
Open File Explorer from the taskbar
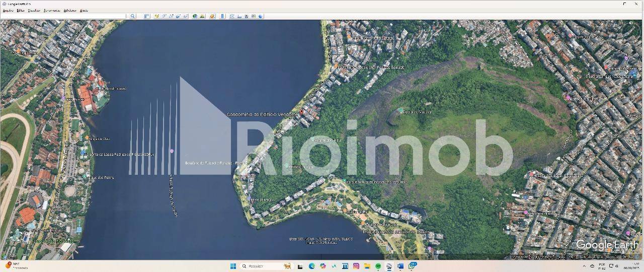point(367,266)
